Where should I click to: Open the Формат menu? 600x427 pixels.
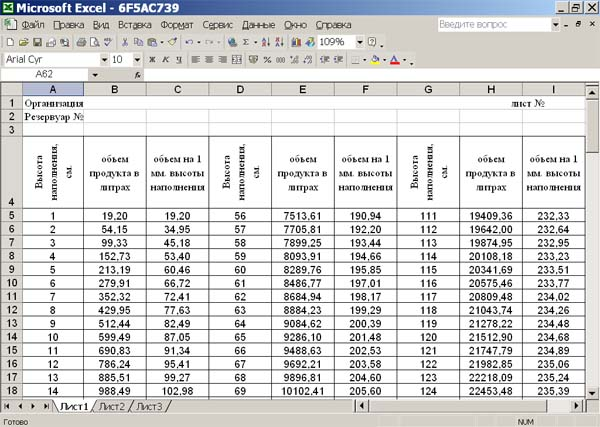pyautogui.click(x=177, y=23)
